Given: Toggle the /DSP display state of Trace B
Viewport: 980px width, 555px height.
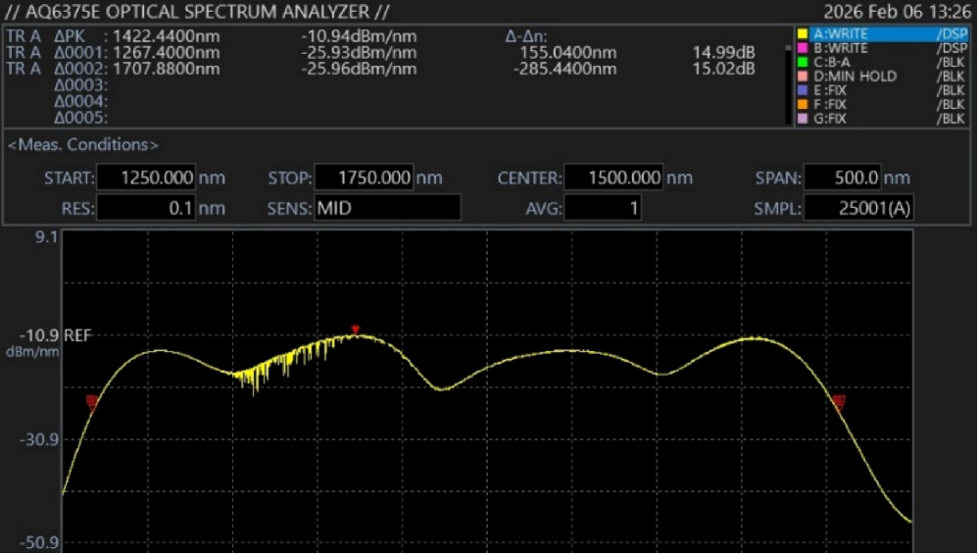Looking at the screenshot, I should 951,48.
